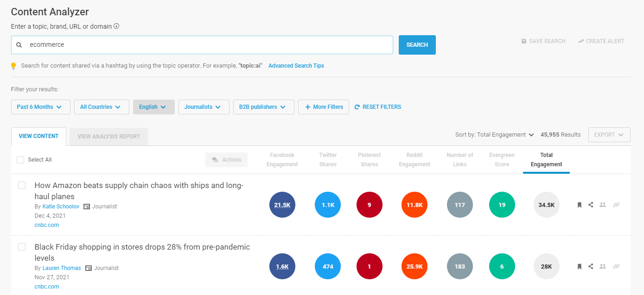Sort by Total Engagement column header
This screenshot has width=644, height=295.
pyautogui.click(x=547, y=160)
